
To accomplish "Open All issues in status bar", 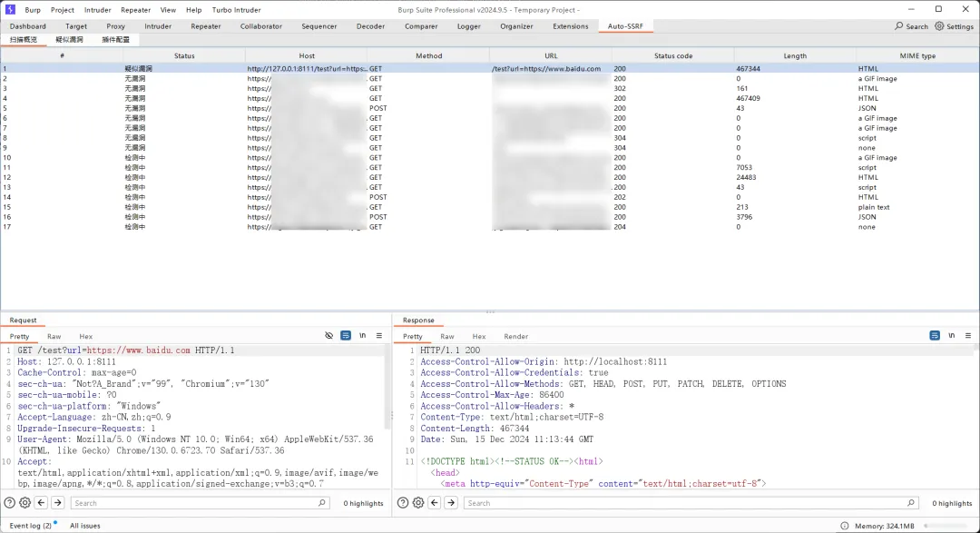I will [x=85, y=526].
